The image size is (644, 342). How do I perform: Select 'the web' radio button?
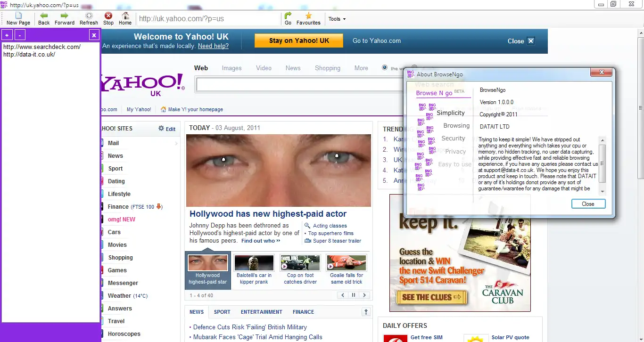click(x=385, y=68)
